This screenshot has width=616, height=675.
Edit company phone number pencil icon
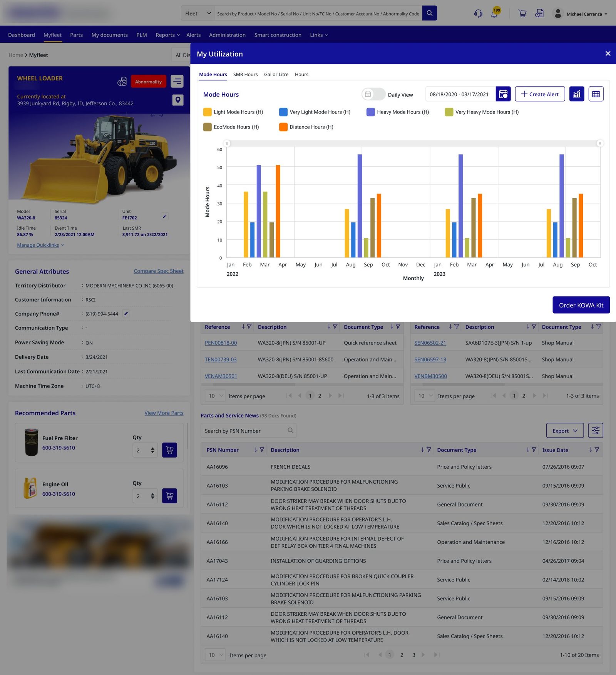[126, 313]
